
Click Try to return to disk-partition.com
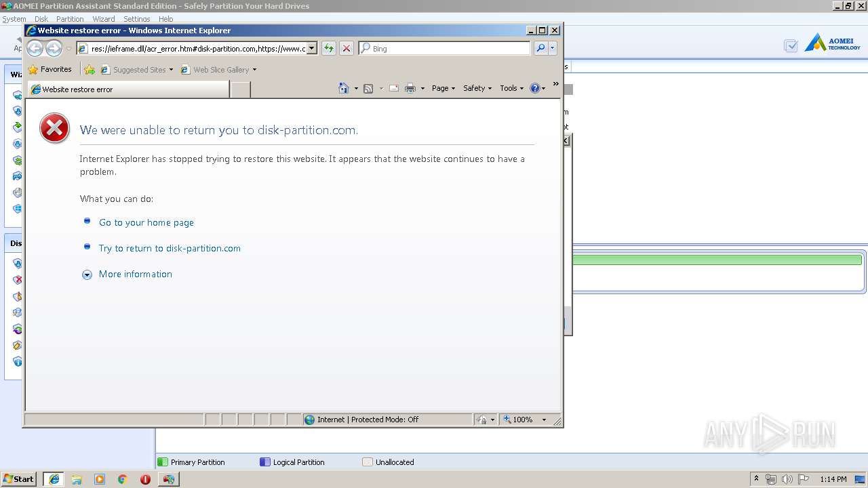click(x=170, y=248)
